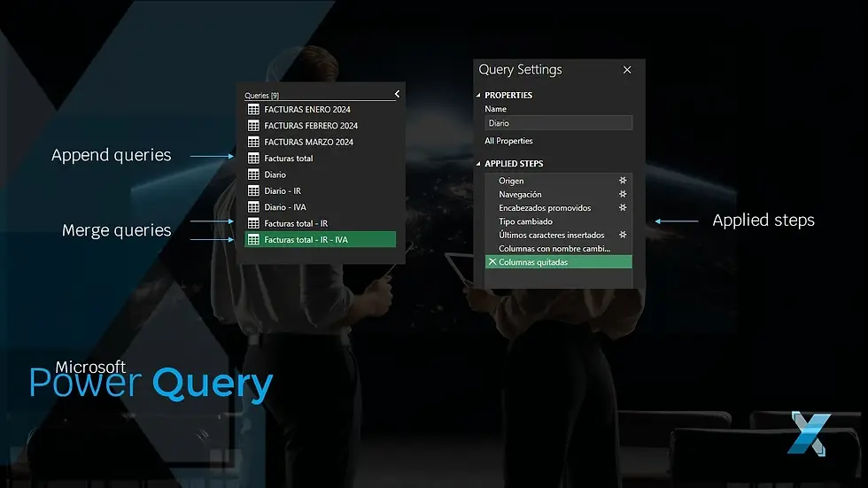Collapse the PROPERTIES section
Screen dimensions: 868x488
(478, 95)
